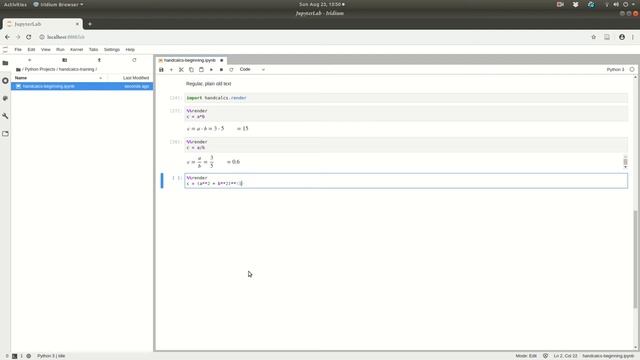The width and height of the screenshot is (640, 360).
Task: Open the browser three-dot menu
Action: pos(633,37)
